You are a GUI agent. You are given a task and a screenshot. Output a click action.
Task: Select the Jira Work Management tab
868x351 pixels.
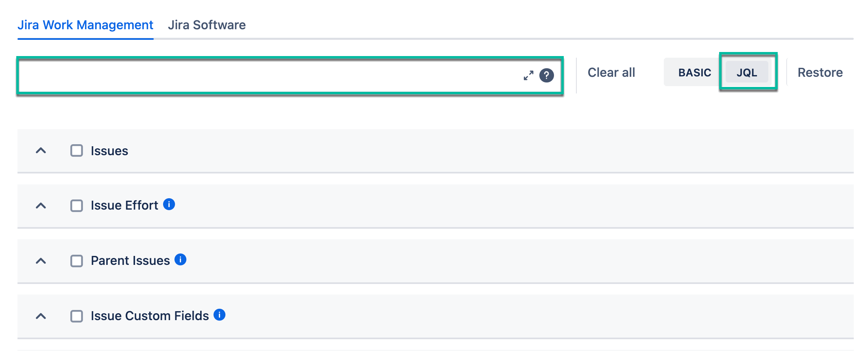[85, 25]
